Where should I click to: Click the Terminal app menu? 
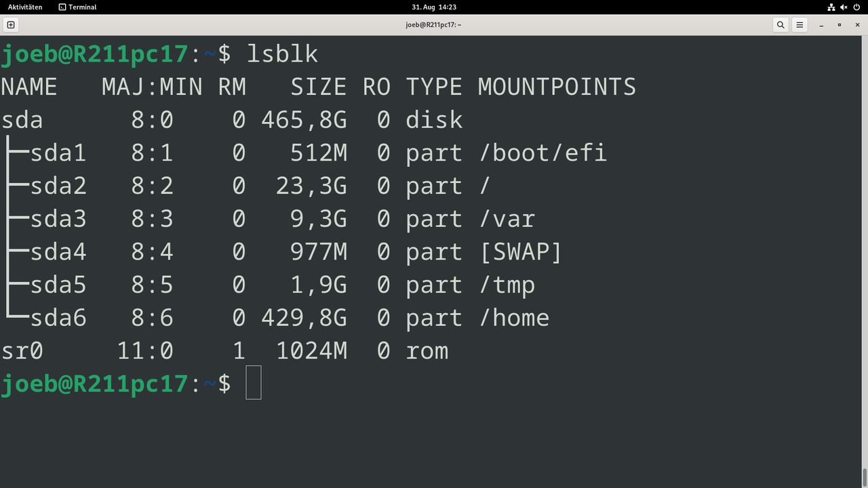[x=77, y=7]
